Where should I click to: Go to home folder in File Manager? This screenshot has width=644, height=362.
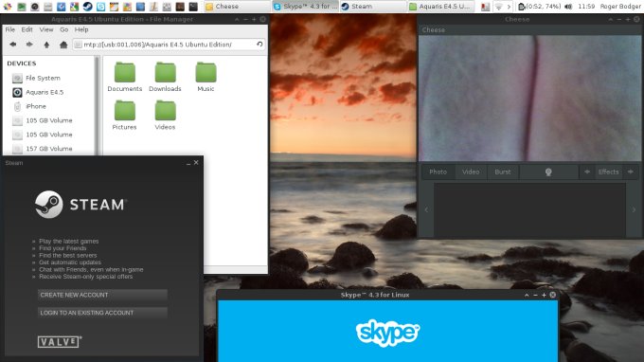pyautogui.click(x=63, y=45)
